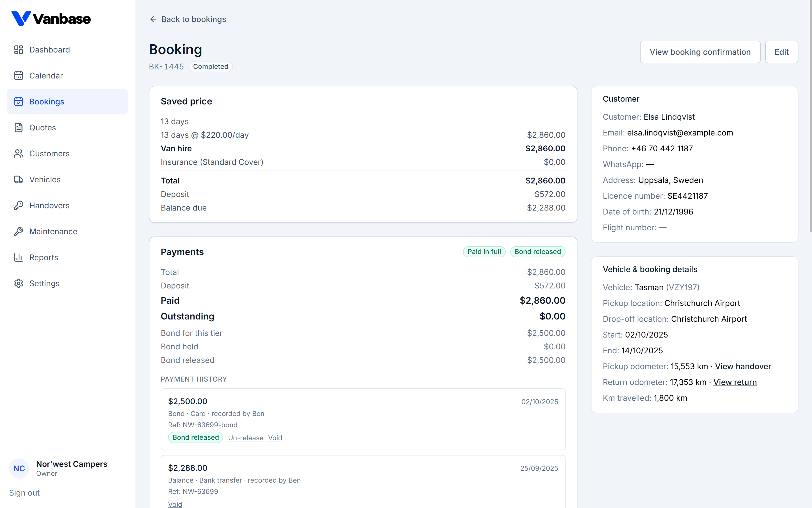
Task: Void the $2,288.00 balance payment
Action: click(x=175, y=504)
